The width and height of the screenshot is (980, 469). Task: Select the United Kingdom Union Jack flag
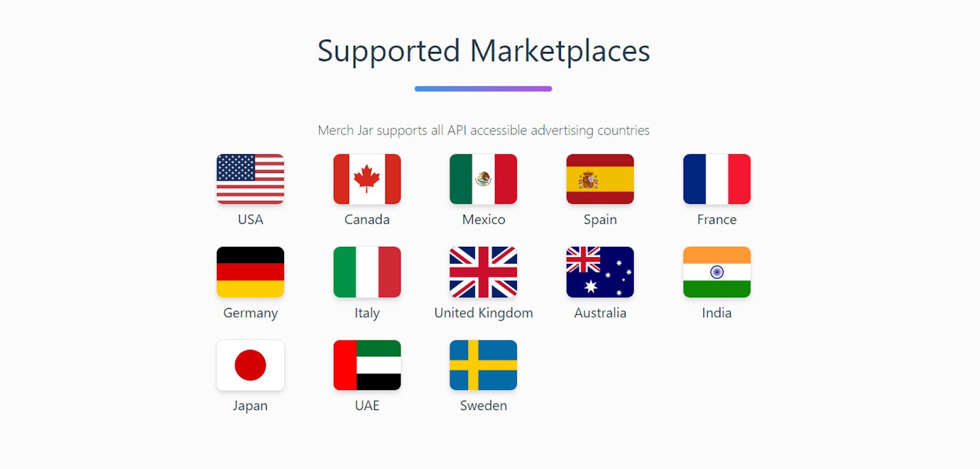(x=483, y=272)
